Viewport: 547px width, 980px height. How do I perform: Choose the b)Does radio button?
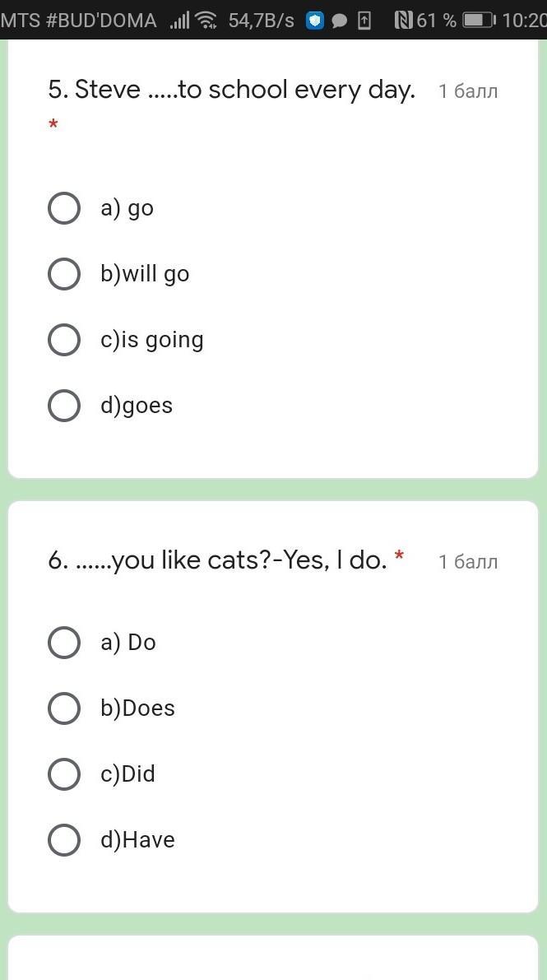coord(64,708)
